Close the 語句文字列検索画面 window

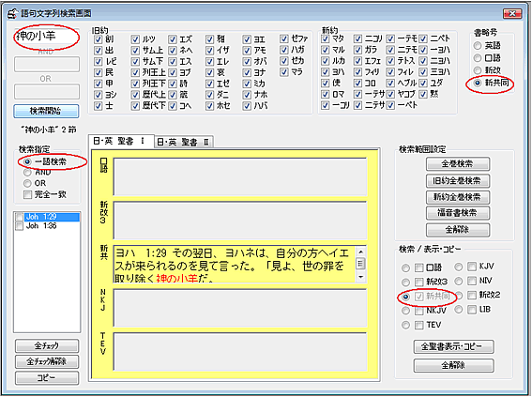[512, 13]
